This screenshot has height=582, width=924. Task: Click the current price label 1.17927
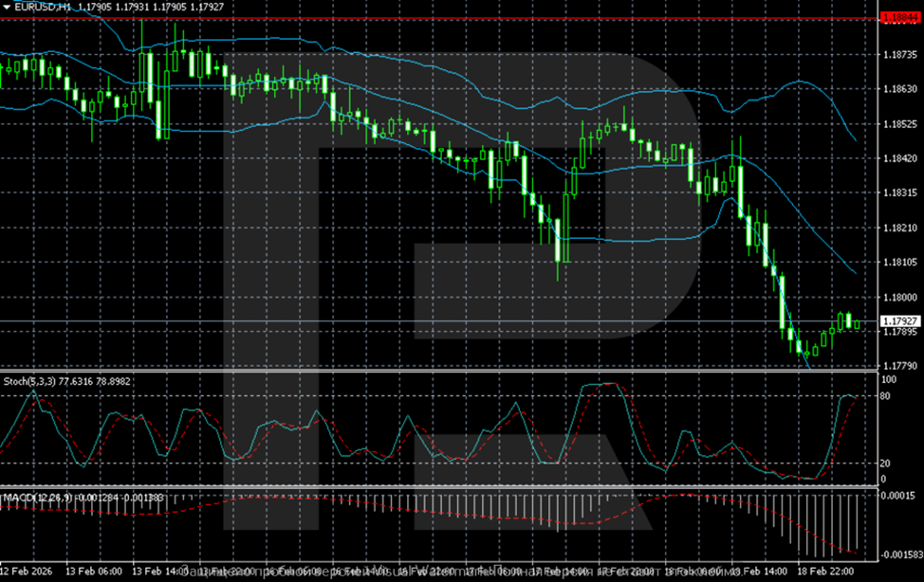click(x=899, y=321)
